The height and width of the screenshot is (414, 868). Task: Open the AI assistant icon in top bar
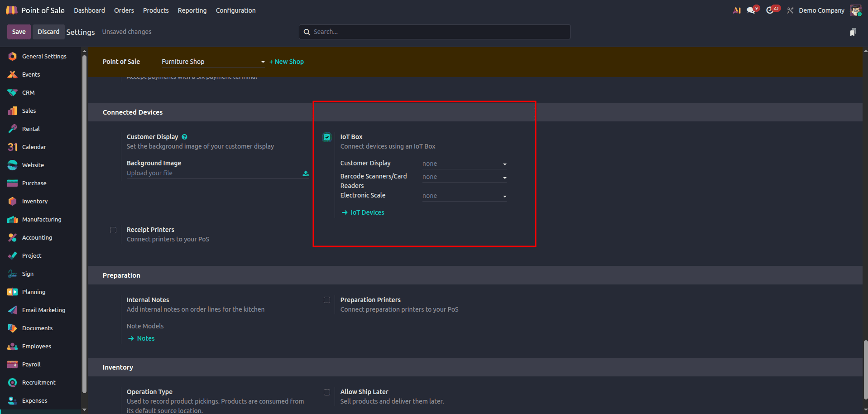[x=737, y=10]
